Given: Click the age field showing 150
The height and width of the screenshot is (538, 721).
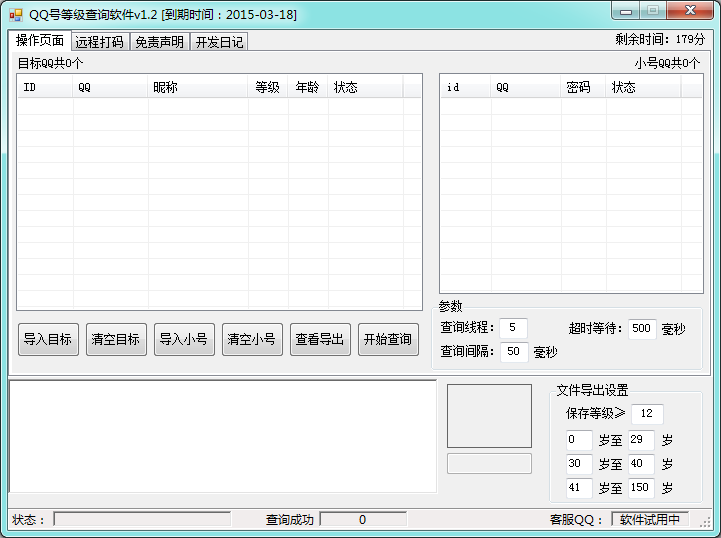Looking at the screenshot, I should (641, 488).
